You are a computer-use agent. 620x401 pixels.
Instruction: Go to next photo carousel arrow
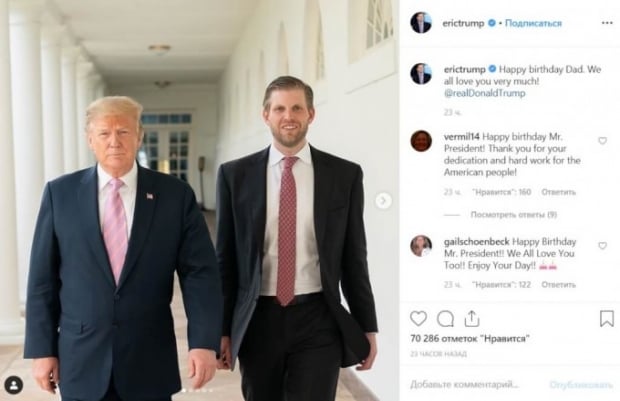coord(383,201)
